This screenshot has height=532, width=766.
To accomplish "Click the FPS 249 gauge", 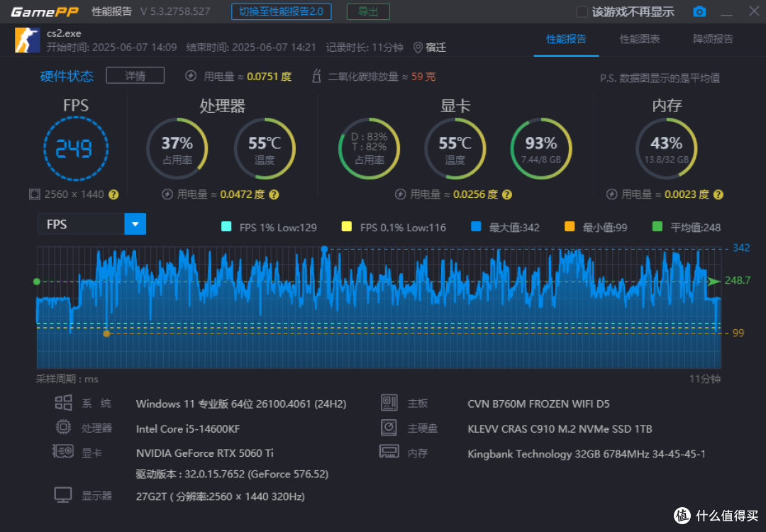I will click(x=76, y=148).
